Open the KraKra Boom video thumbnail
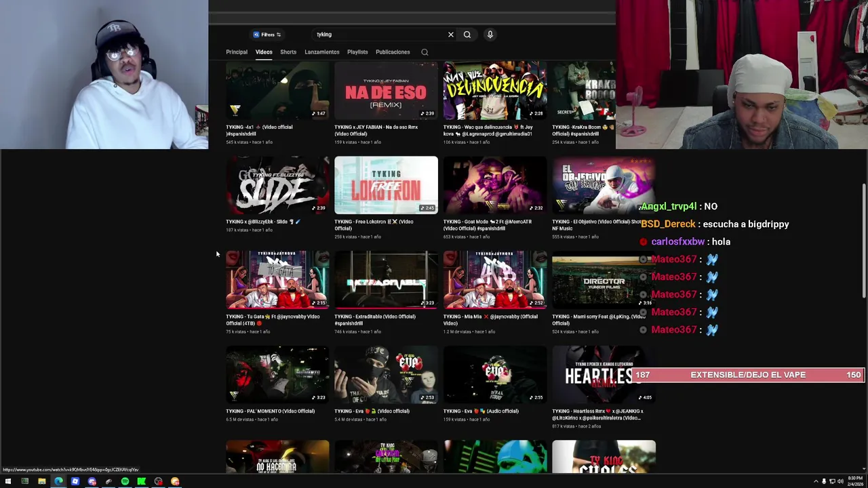The image size is (868, 488). pyautogui.click(x=584, y=91)
